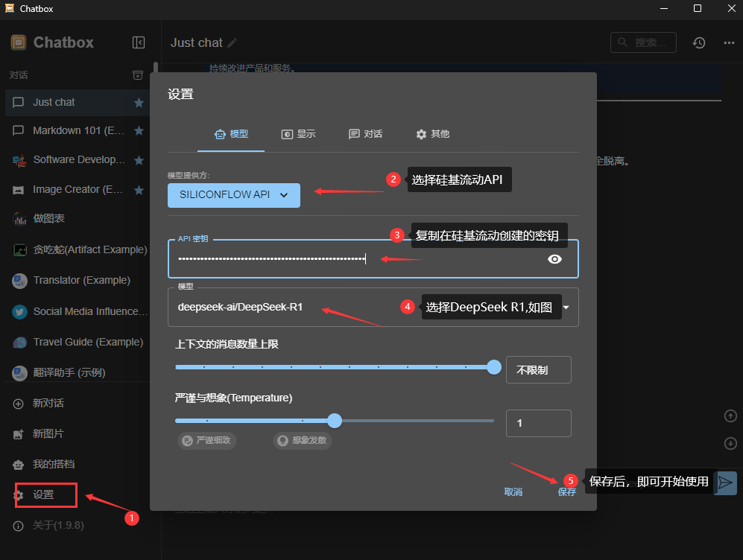Open 设置 in the sidebar
The image size is (743, 560).
(x=46, y=495)
